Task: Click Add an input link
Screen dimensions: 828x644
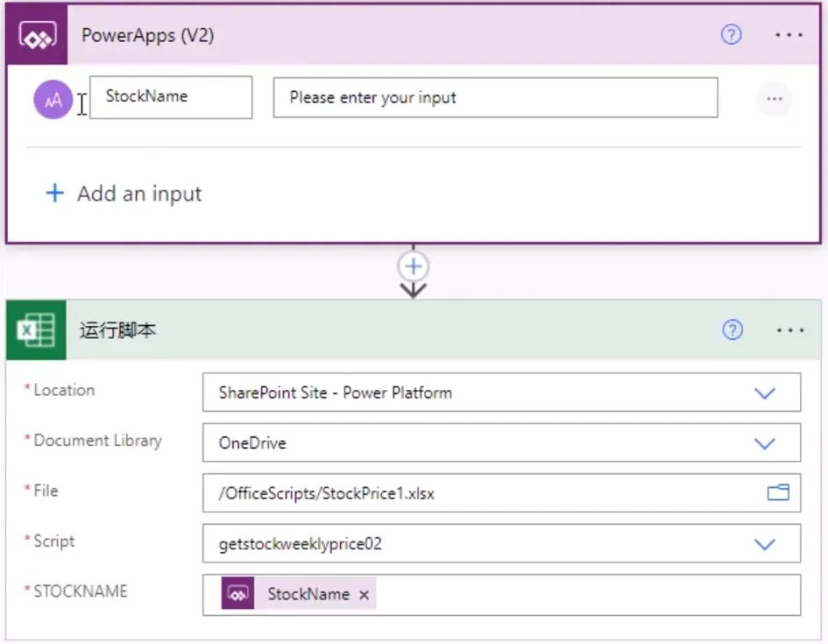Action: tap(138, 194)
